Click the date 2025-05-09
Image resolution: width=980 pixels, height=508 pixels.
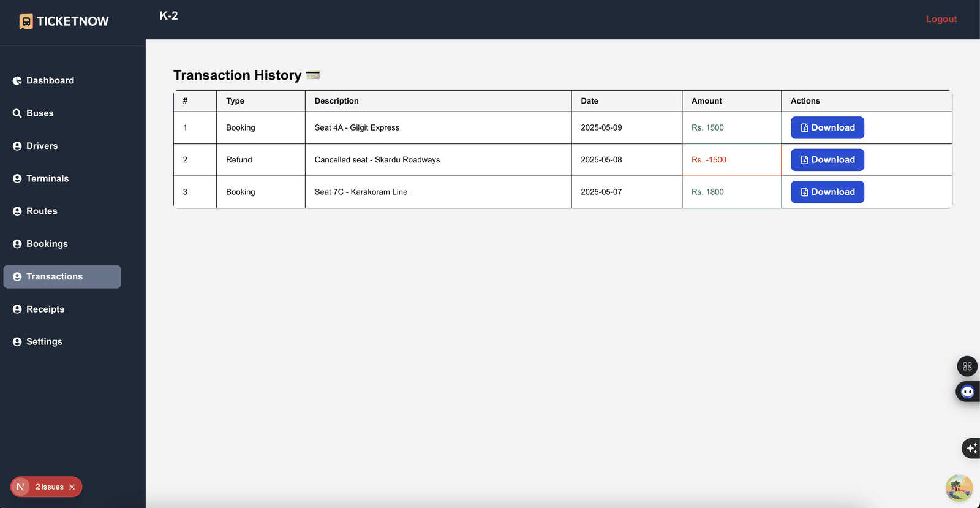[x=601, y=127]
